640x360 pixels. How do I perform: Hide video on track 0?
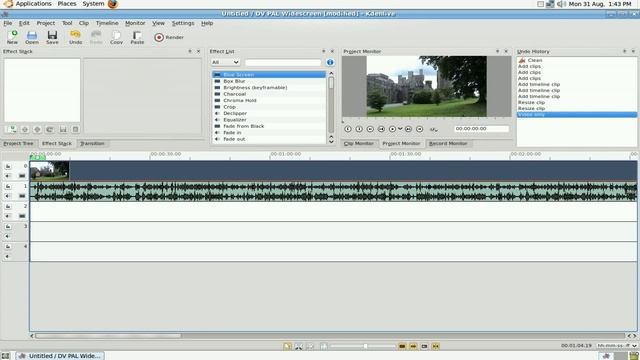click(22, 176)
